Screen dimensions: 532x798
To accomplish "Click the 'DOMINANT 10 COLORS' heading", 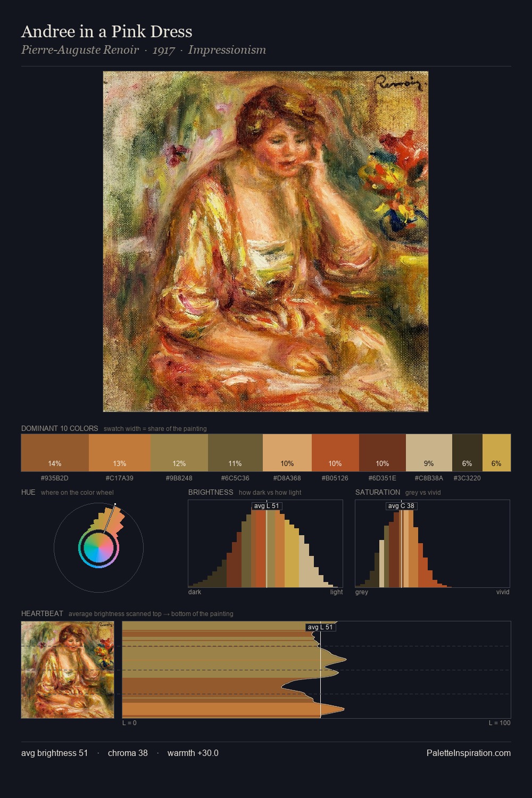I will click(x=60, y=428).
